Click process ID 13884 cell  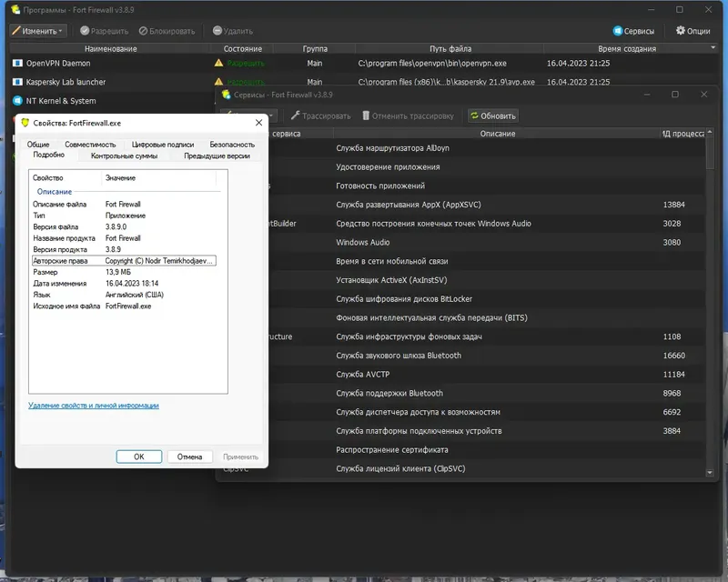click(673, 205)
